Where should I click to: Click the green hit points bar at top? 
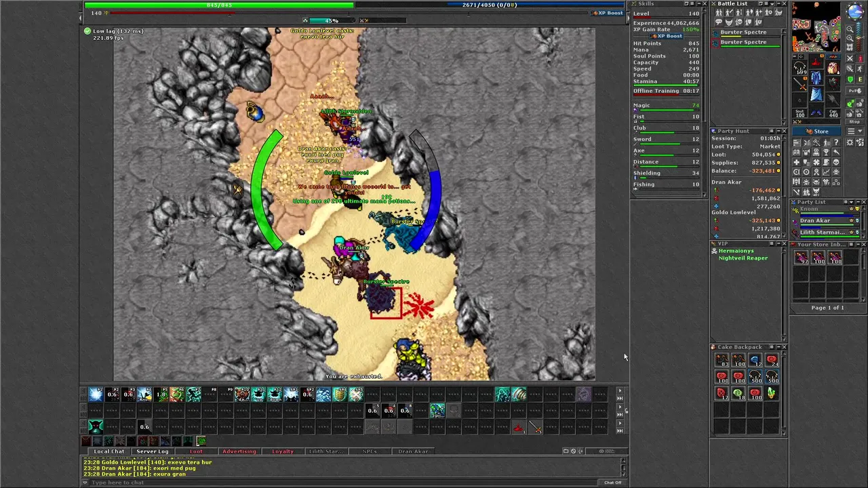click(x=219, y=5)
